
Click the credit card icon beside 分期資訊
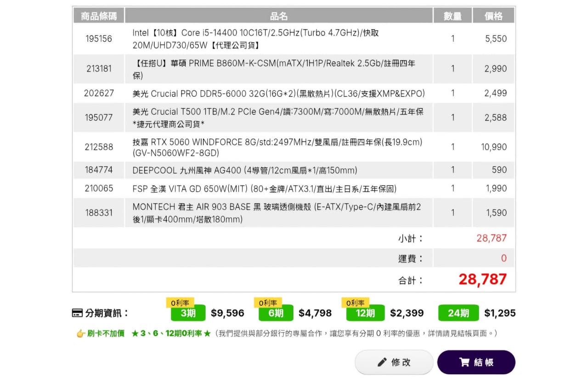(78, 313)
